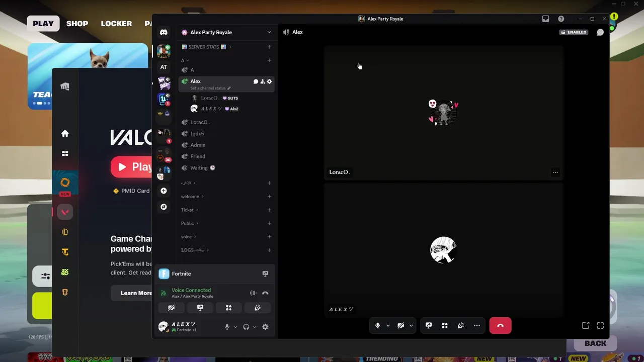The height and width of the screenshot is (362, 644).
Task: Join the LoracO . voice channel
Action: [226, 122]
